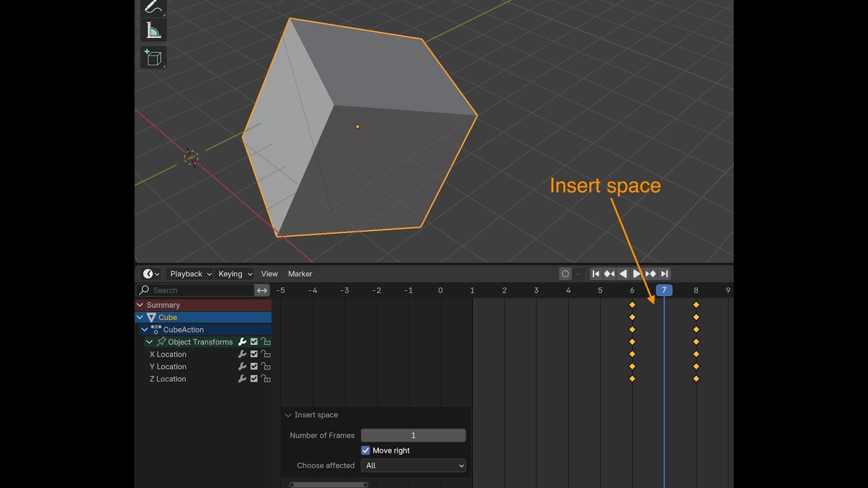Viewport: 868px width, 488px height.
Task: Click the Number of Frames field
Action: (x=413, y=436)
